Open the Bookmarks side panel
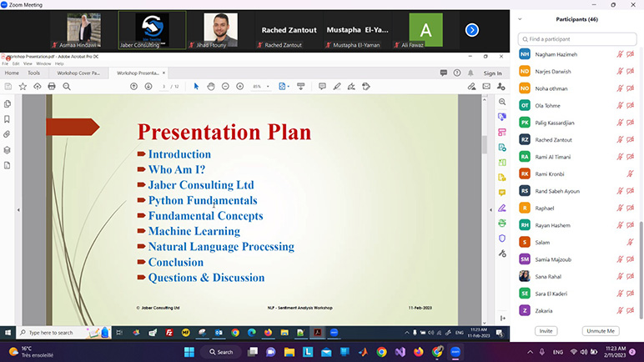 (8, 119)
